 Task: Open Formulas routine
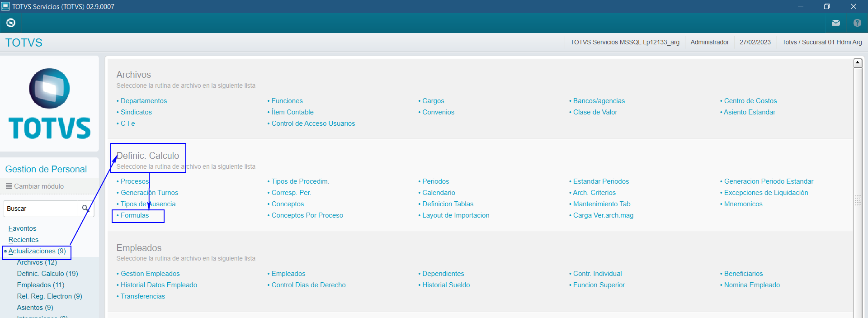pyautogui.click(x=135, y=215)
